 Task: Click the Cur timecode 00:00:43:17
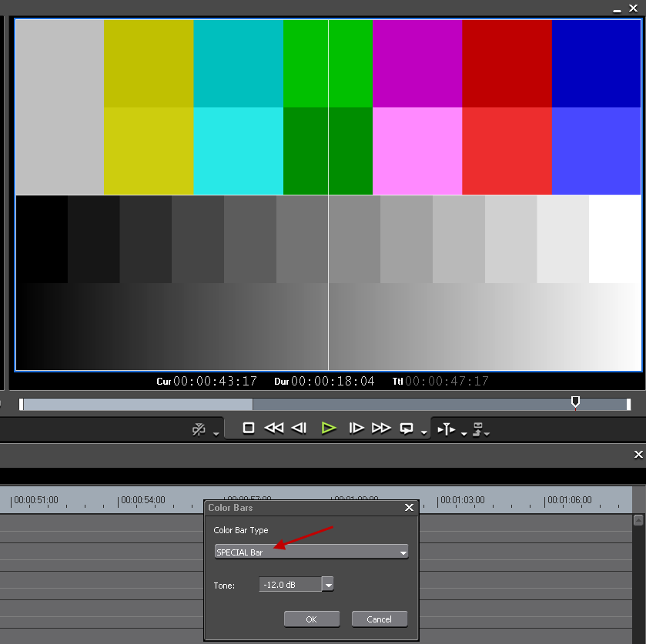pos(215,381)
